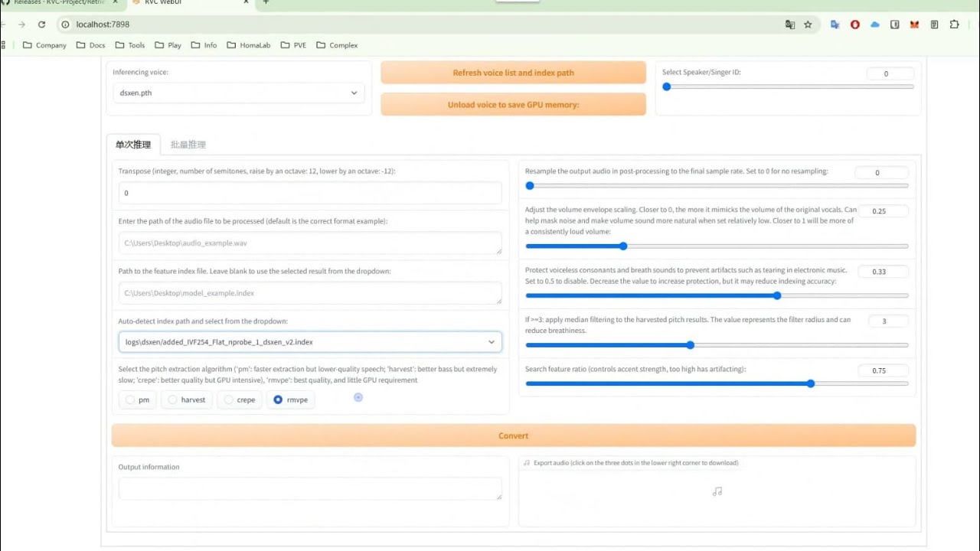This screenshot has height=551, width=980.
Task: Click the feature index file path field
Action: [x=310, y=292]
